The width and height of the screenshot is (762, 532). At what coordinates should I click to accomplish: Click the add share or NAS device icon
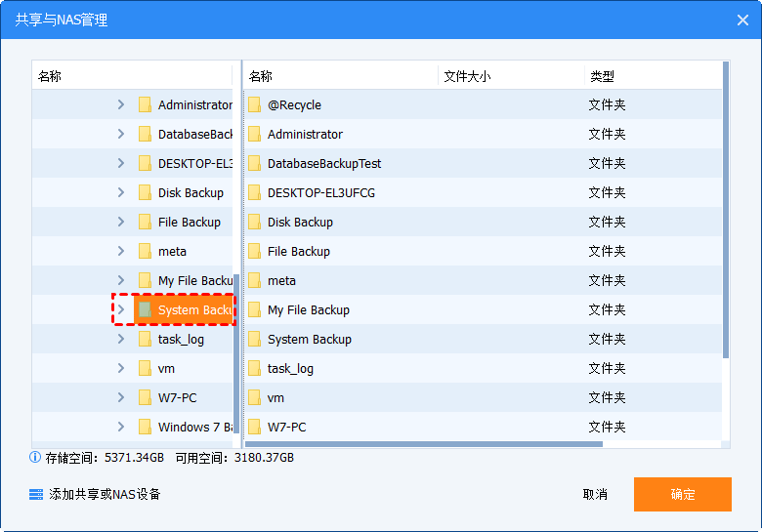click(x=36, y=494)
